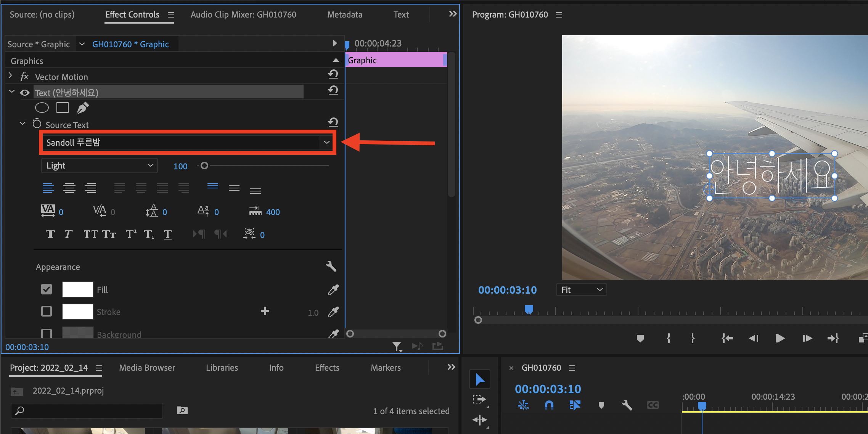Center align the text
Screen dimensions: 868x434
pos(69,188)
